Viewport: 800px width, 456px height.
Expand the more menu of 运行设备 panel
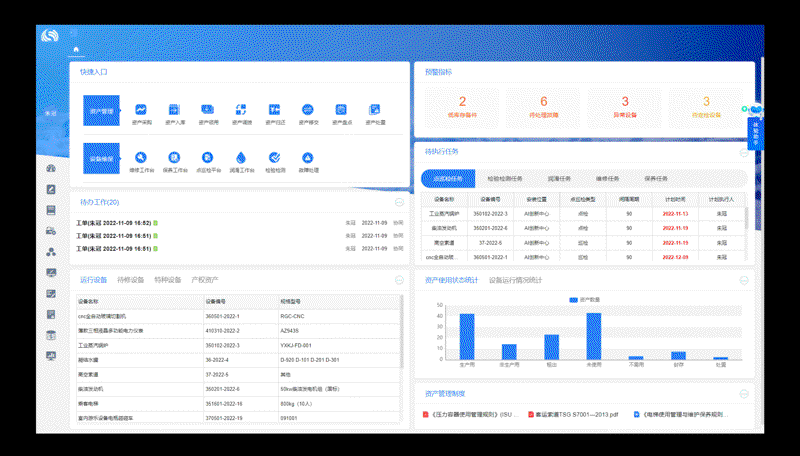399,280
